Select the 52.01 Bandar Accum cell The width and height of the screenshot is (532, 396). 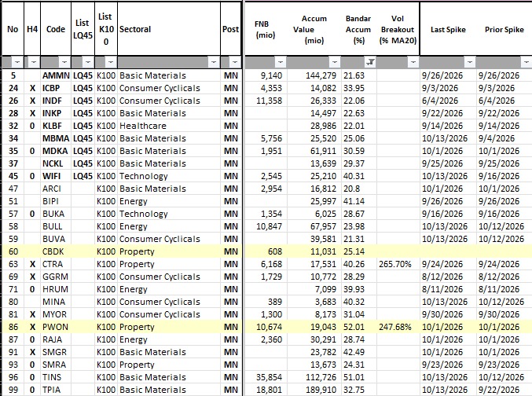(358, 327)
